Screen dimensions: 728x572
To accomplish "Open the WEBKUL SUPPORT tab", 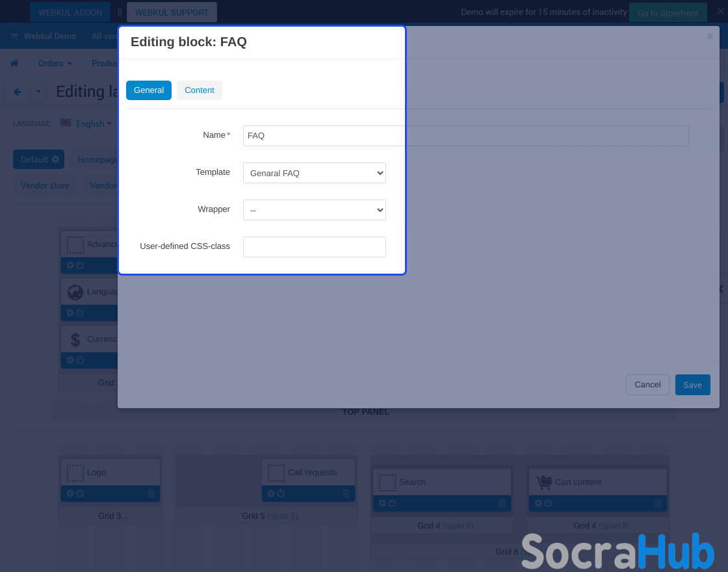I will (172, 12).
